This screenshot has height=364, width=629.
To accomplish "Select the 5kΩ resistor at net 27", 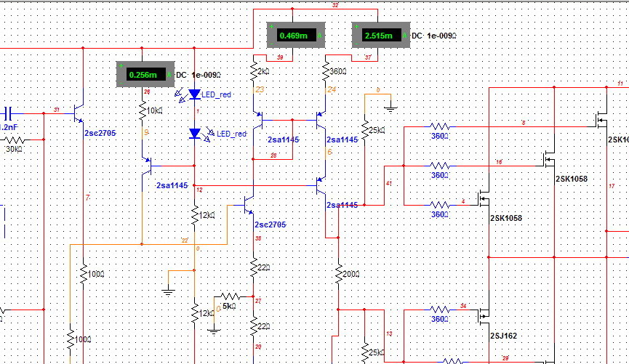I will tap(231, 296).
